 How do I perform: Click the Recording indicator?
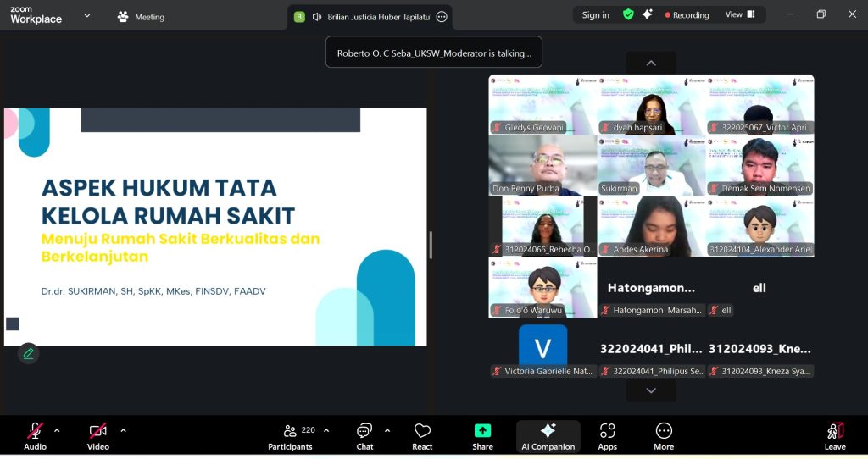click(x=687, y=15)
